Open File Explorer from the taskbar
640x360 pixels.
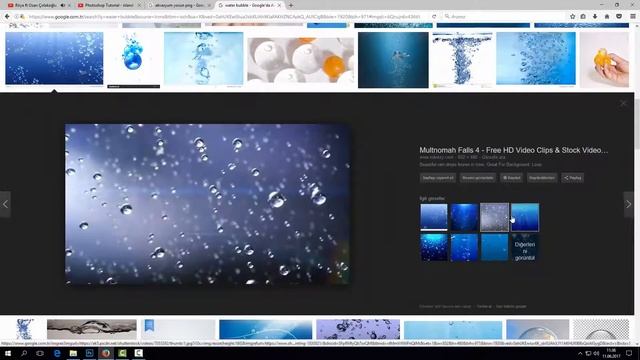(x=73, y=353)
